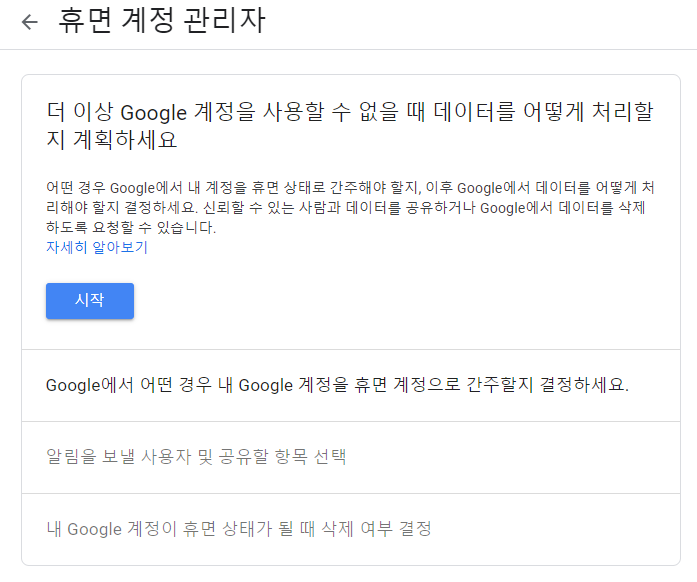This screenshot has width=697, height=582.
Task: Go back using the left arrow icon
Action: [29, 22]
